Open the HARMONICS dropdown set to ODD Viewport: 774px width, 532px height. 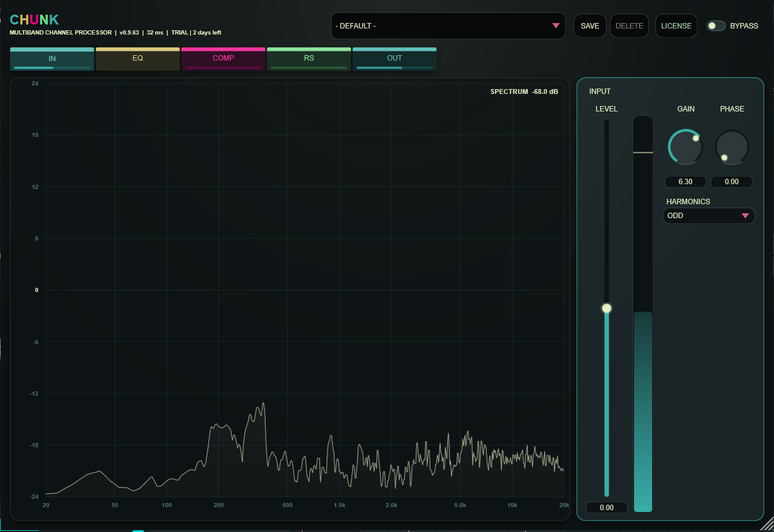coord(709,216)
